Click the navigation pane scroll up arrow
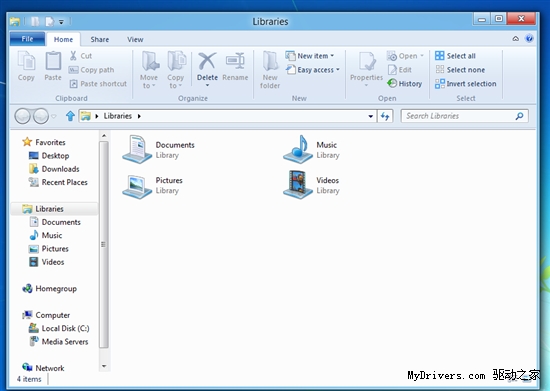 point(104,135)
